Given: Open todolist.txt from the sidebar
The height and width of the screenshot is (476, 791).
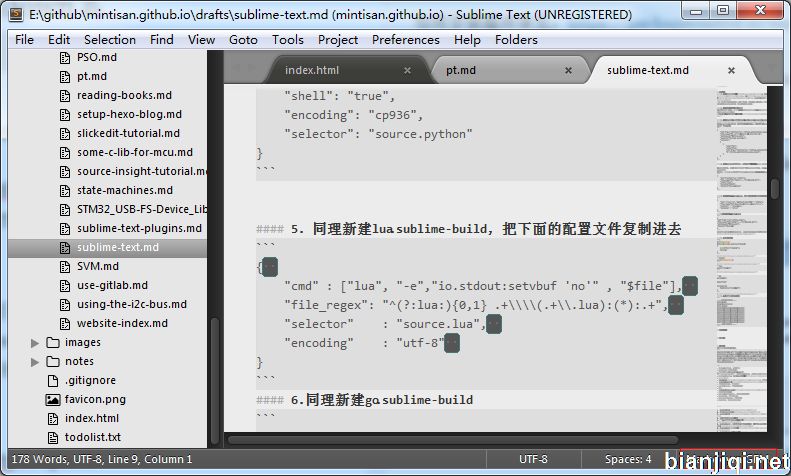Looking at the screenshot, I should coord(93,437).
